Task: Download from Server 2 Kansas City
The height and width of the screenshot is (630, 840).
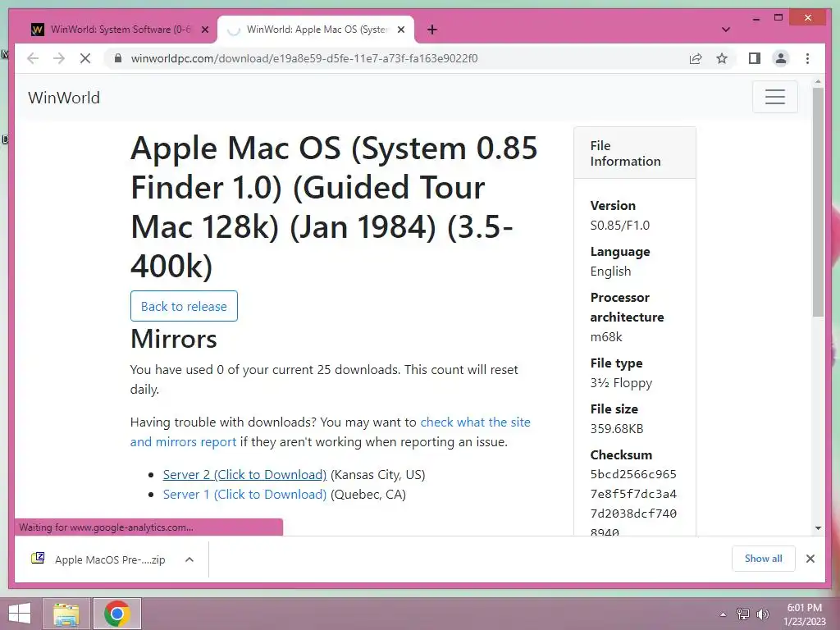Action: point(244,475)
